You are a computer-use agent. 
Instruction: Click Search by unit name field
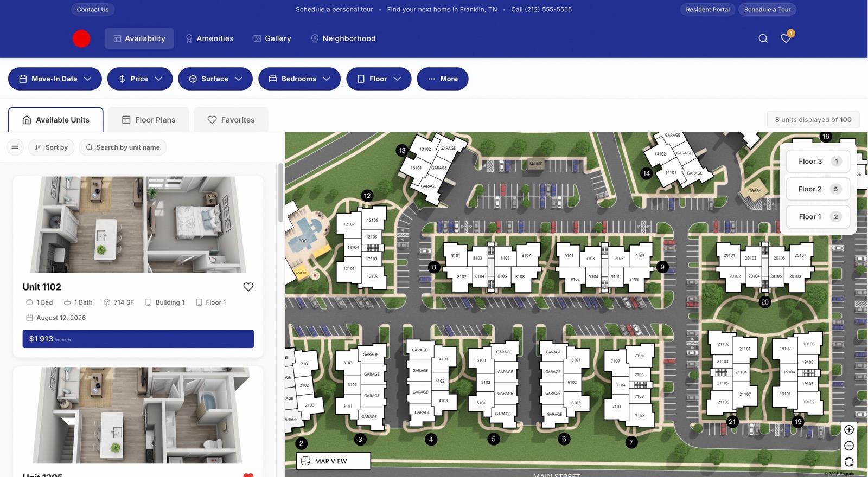(x=123, y=147)
